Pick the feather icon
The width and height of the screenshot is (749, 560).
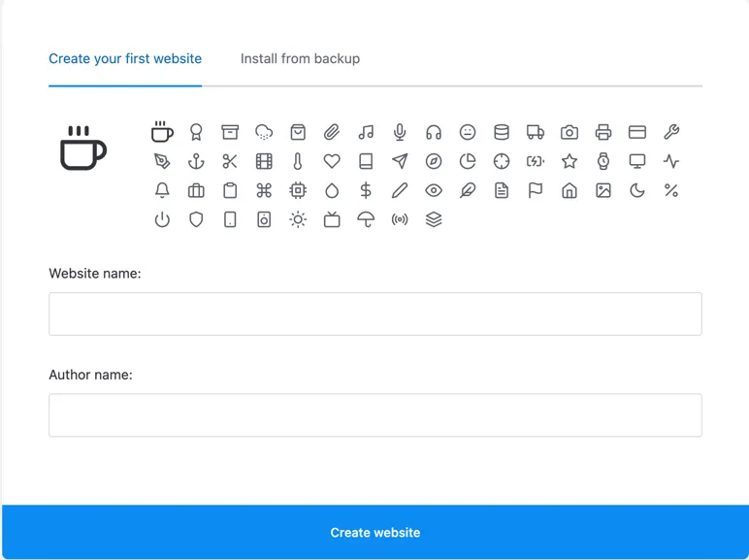click(468, 190)
